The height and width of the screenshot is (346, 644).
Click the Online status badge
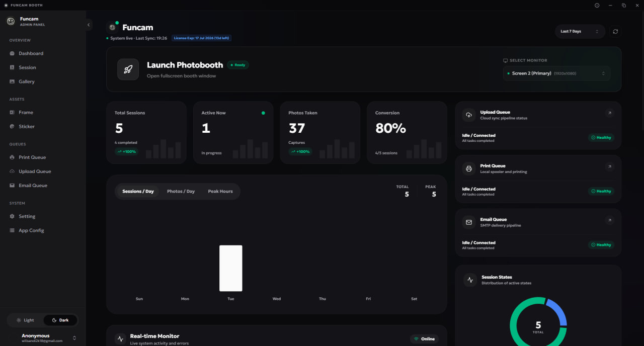click(x=424, y=339)
